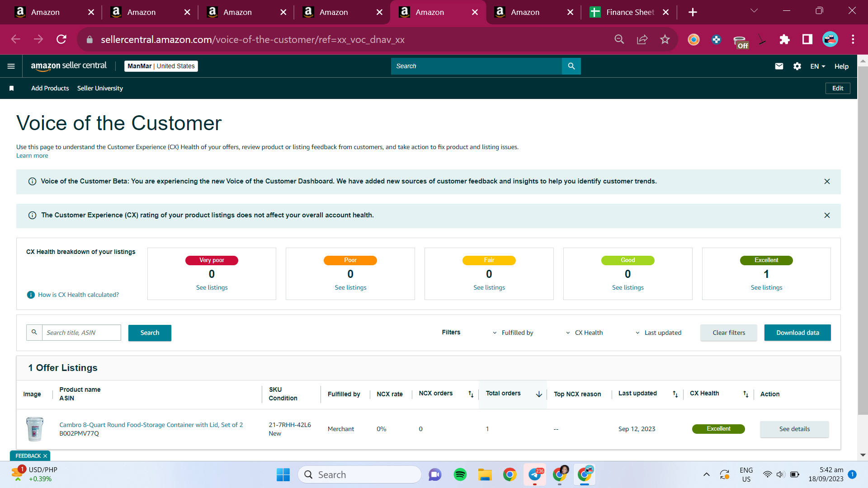868x488 pixels.
Task: Click the Edit button in the bookmarks bar
Action: click(x=838, y=89)
